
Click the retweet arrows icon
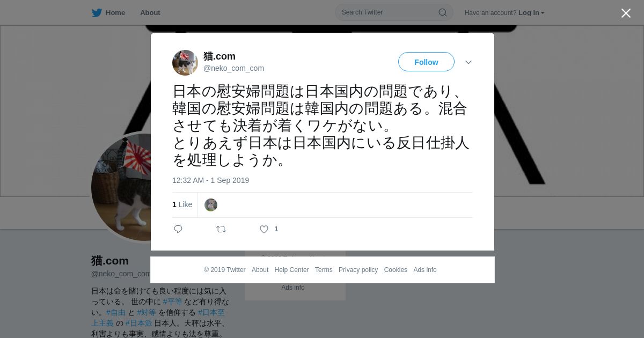click(x=221, y=229)
